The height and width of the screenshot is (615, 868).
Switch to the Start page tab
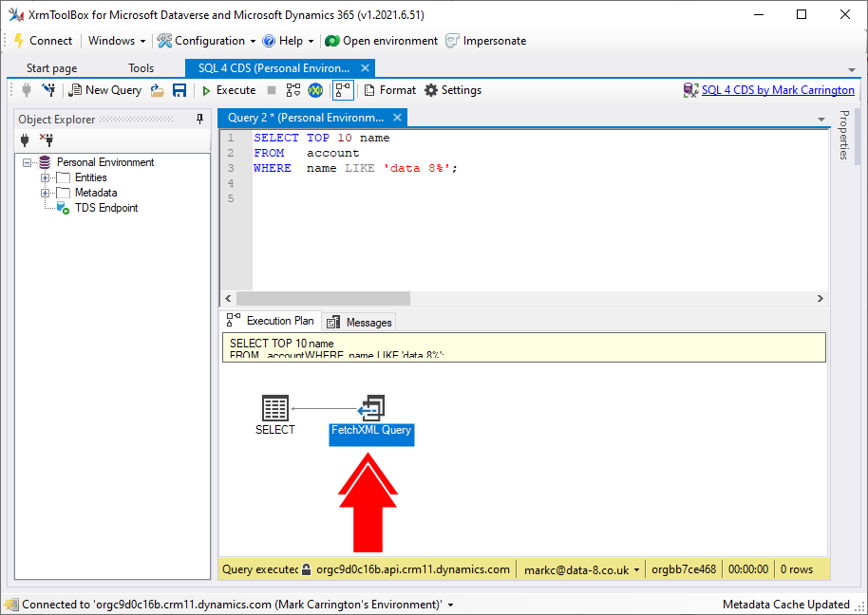click(x=51, y=68)
